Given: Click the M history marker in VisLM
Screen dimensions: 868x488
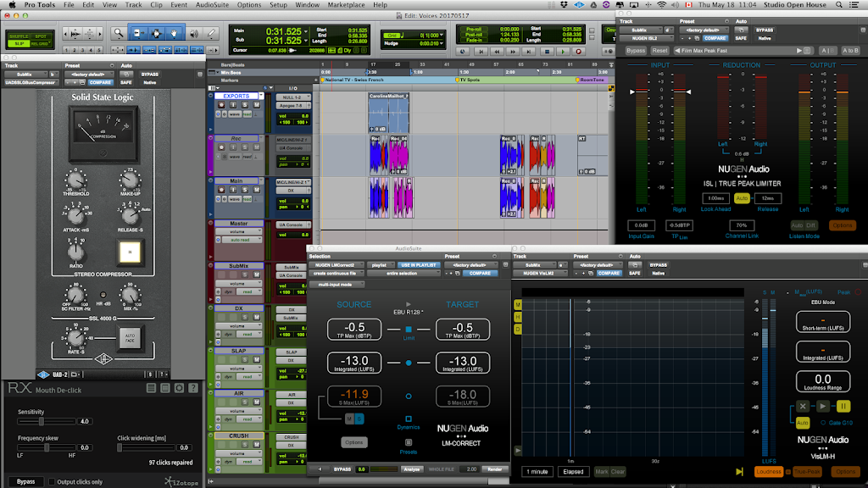Looking at the screenshot, I should (518, 305).
